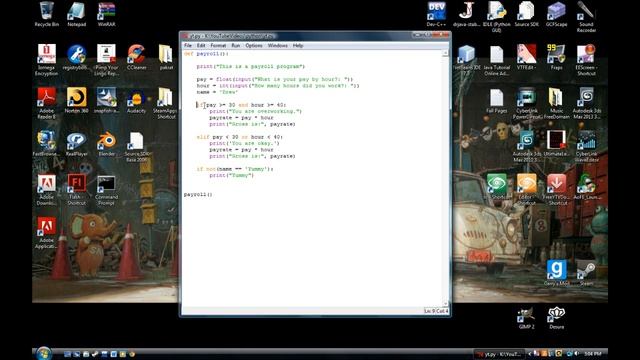Select the GIMP 2 desktop icon
This screenshot has height=360, width=640.
(x=527, y=318)
